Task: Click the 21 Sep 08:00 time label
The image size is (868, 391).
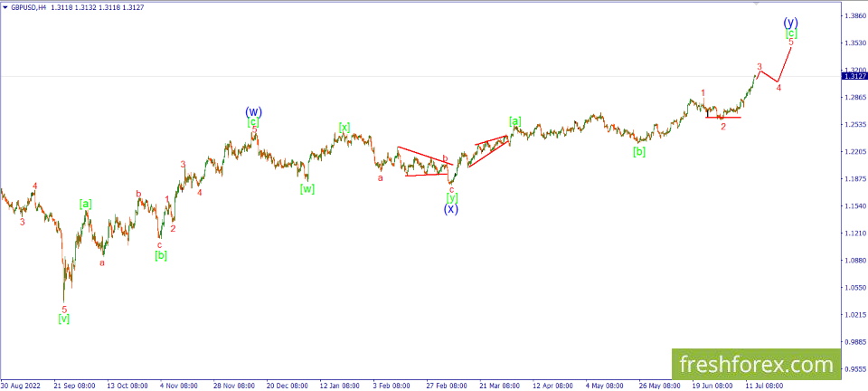Action: 74,385
